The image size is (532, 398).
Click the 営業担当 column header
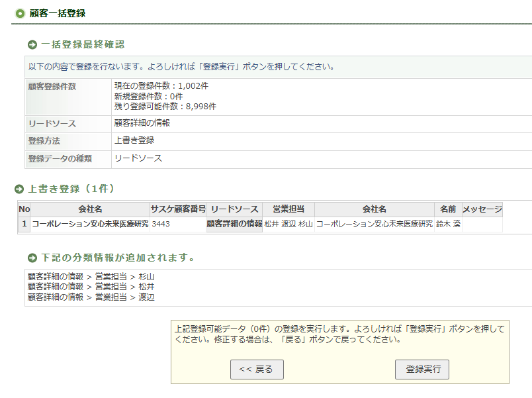click(x=288, y=209)
